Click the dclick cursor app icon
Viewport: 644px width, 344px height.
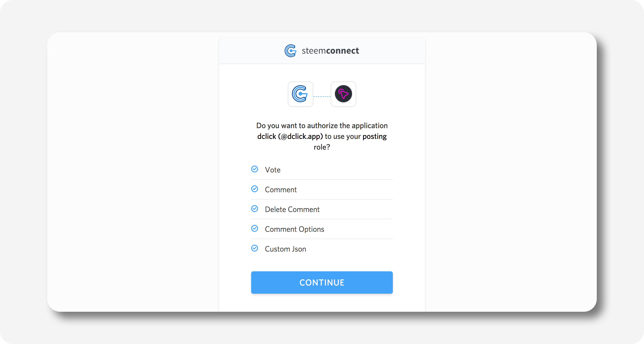tap(343, 94)
